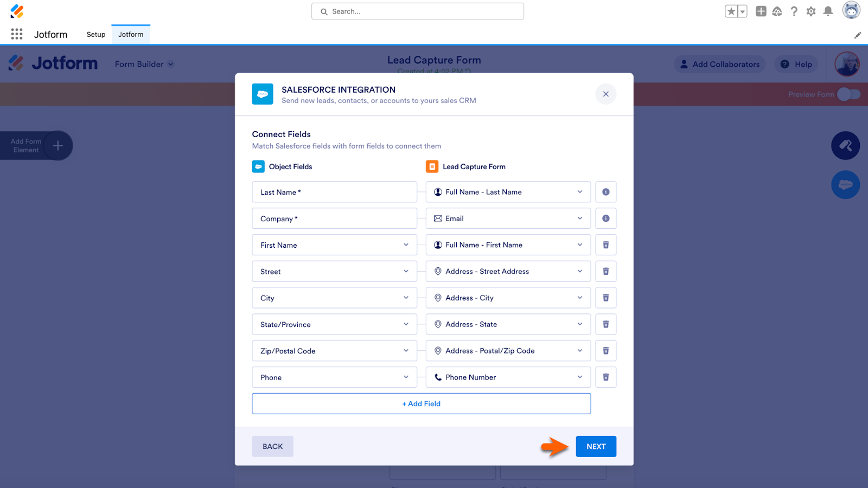The image size is (868, 488).
Task: Delete the City field mapping
Action: 605,298
